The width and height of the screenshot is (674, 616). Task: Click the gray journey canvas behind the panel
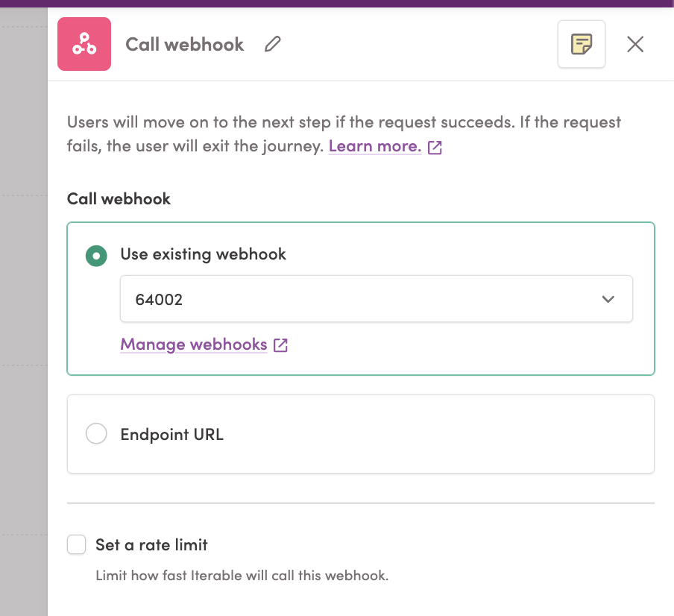point(22,298)
